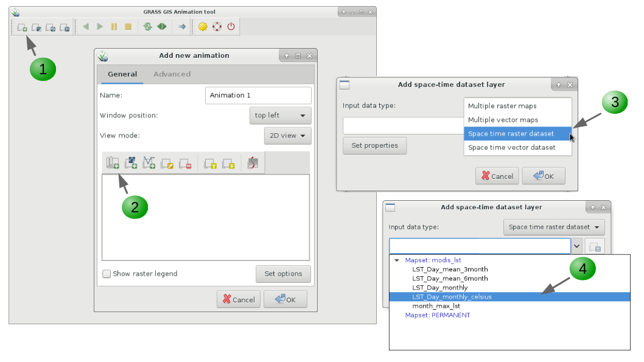Pause the animation playback
The width and height of the screenshot is (644, 362).
click(114, 27)
